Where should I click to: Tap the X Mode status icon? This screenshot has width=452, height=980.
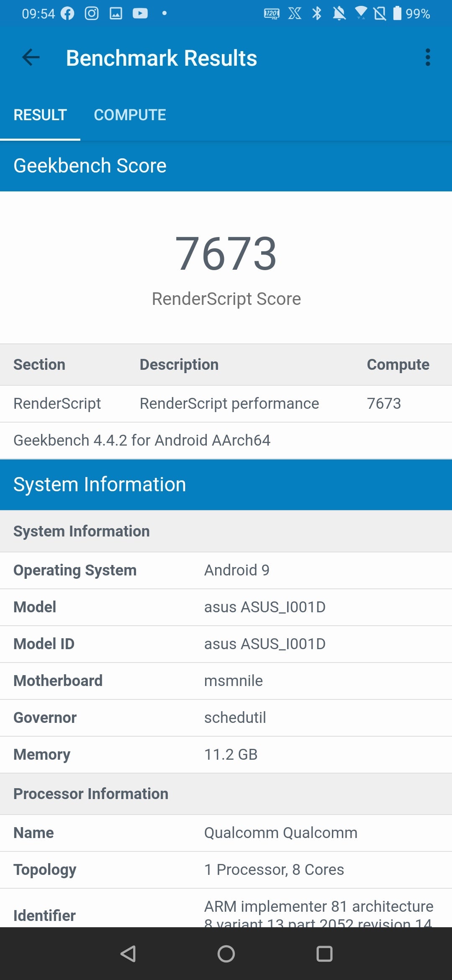click(x=295, y=13)
